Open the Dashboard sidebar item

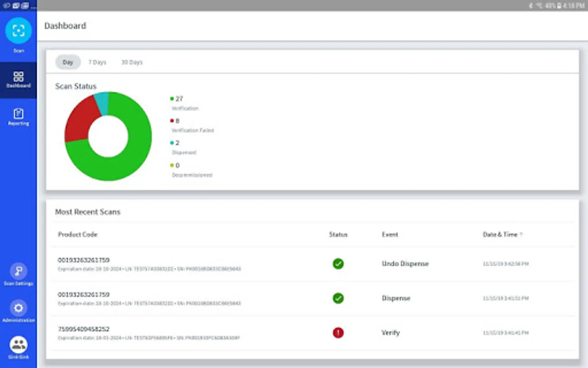[18, 80]
